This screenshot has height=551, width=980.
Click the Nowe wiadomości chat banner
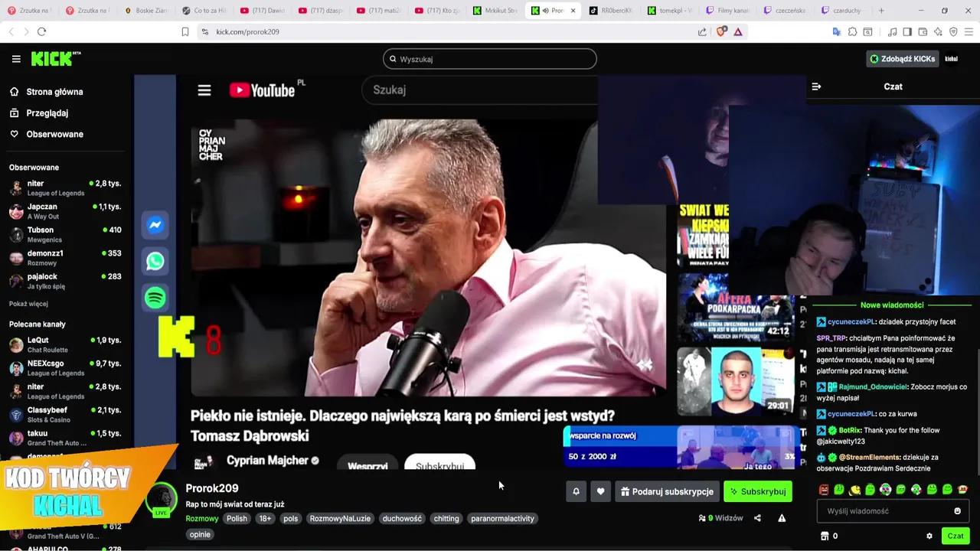[892, 305]
